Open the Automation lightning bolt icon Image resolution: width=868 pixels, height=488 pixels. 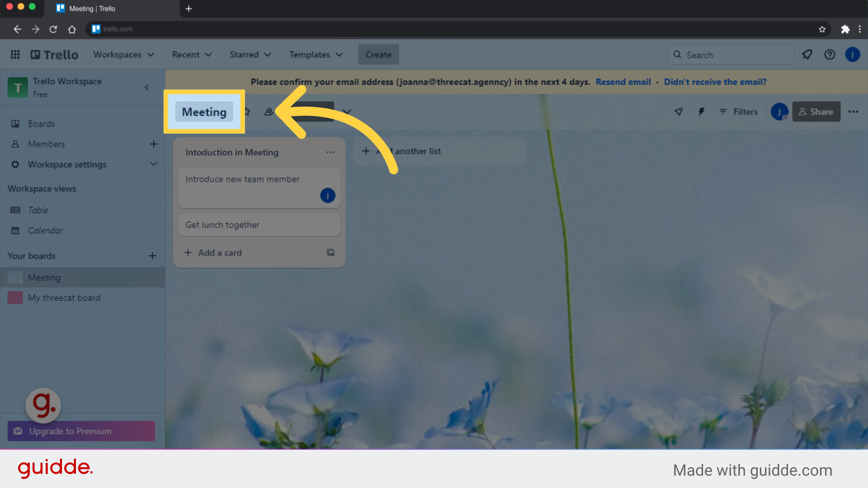tap(701, 112)
